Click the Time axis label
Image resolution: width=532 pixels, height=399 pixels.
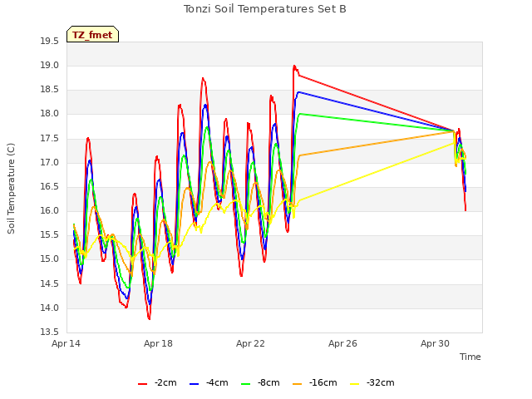pos(470,357)
